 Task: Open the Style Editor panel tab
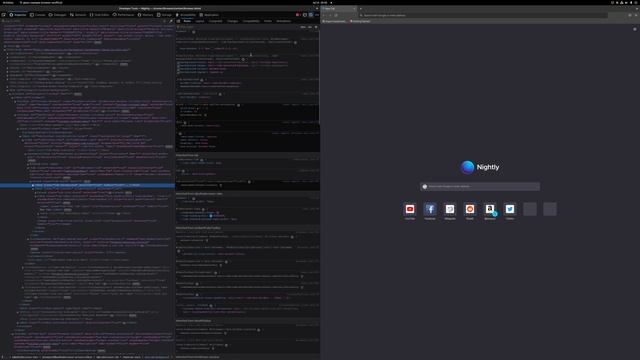[100, 15]
